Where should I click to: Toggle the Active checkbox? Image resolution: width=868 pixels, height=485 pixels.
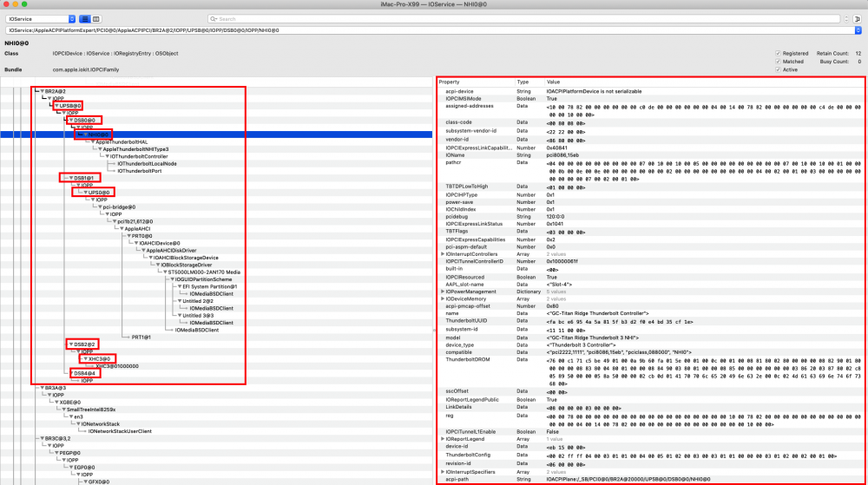tap(778, 69)
